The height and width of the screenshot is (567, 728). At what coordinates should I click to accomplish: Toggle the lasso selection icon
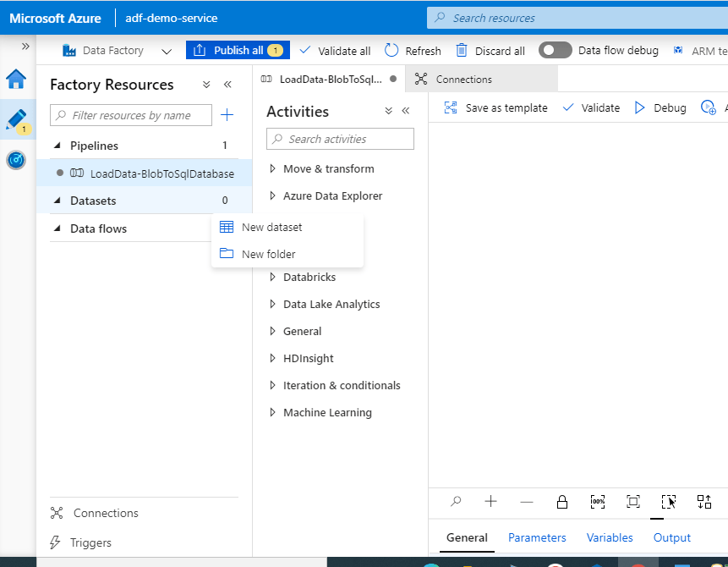[669, 502]
